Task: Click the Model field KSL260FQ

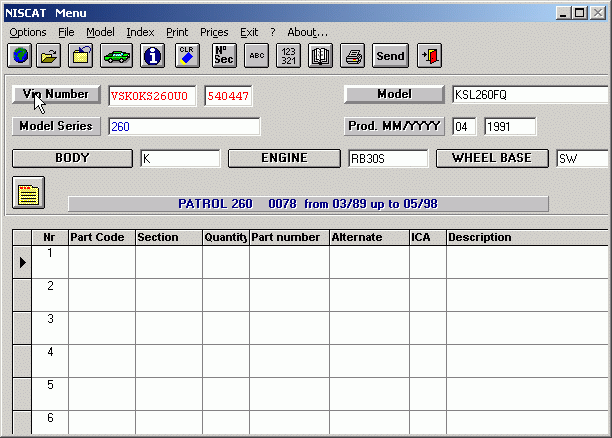Action: pyautogui.click(x=531, y=94)
